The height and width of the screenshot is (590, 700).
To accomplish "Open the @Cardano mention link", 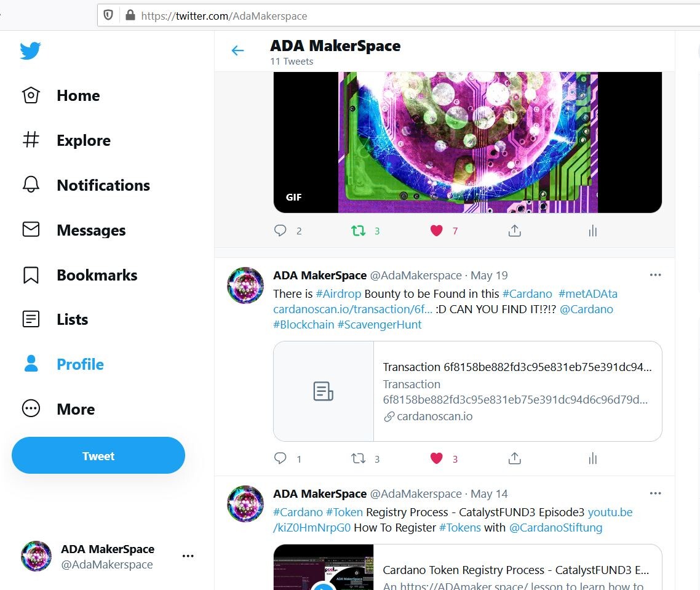I will pos(586,309).
